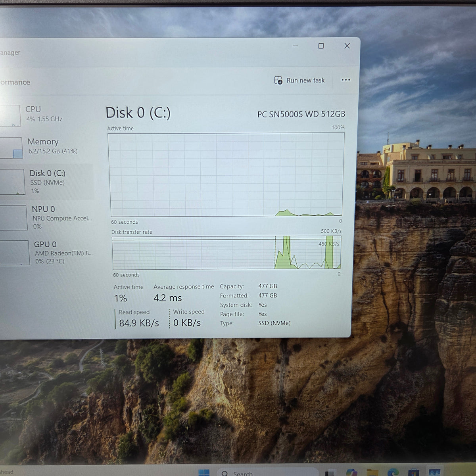
Task: Maximize the Task Manager window
Action: (x=321, y=46)
